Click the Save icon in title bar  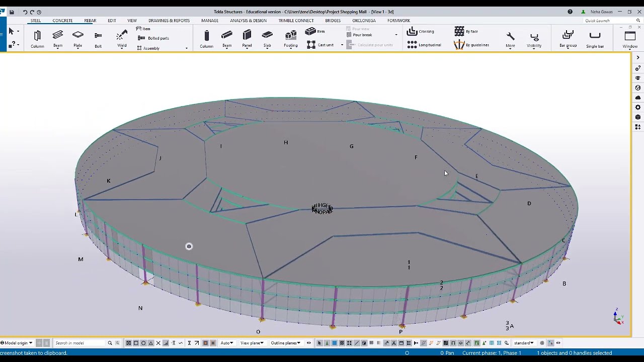pyautogui.click(x=12, y=12)
